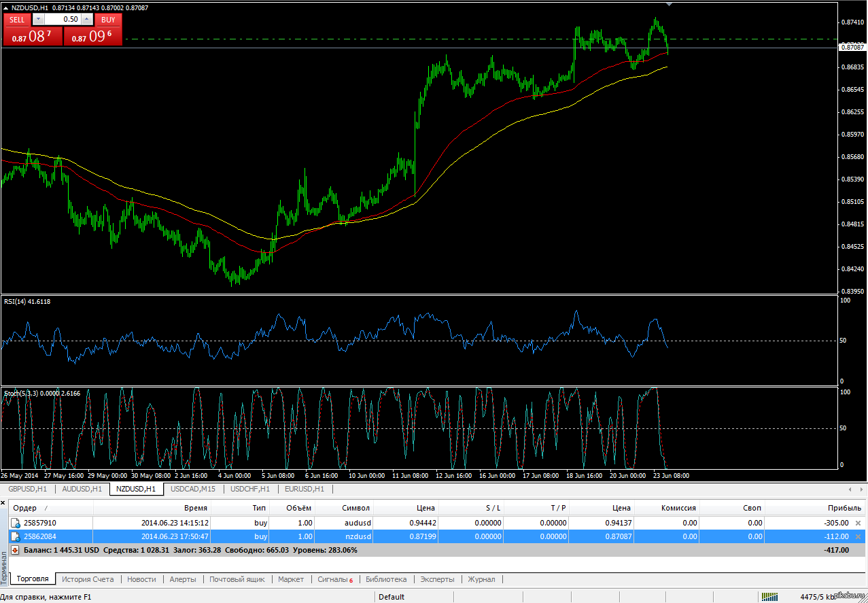Click the order icon beside 25857910
The height and width of the screenshot is (603, 868).
click(15, 523)
